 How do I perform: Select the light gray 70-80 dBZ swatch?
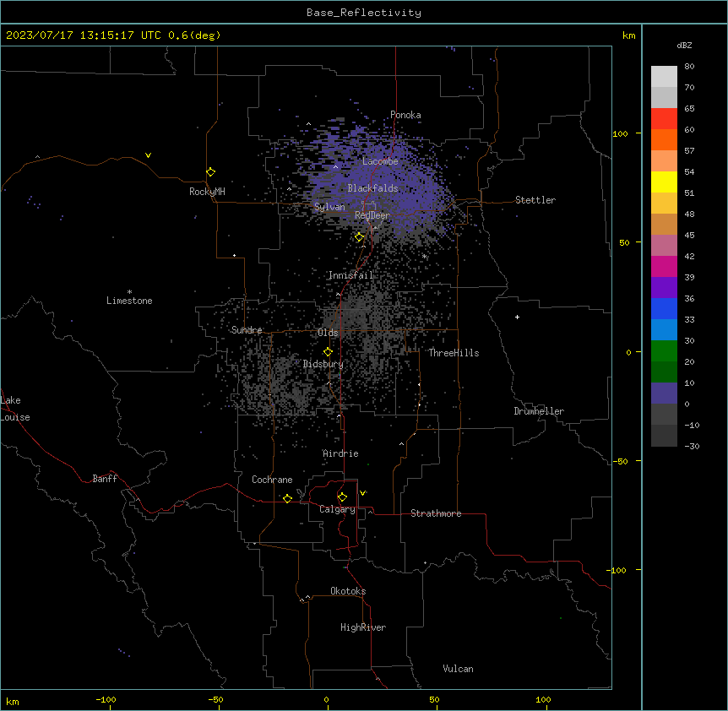point(664,77)
